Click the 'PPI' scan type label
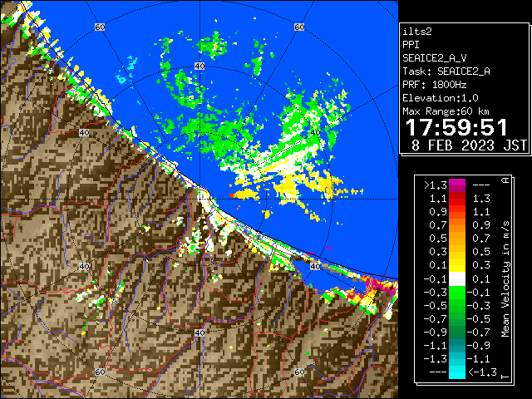532x399 pixels. 411,45
